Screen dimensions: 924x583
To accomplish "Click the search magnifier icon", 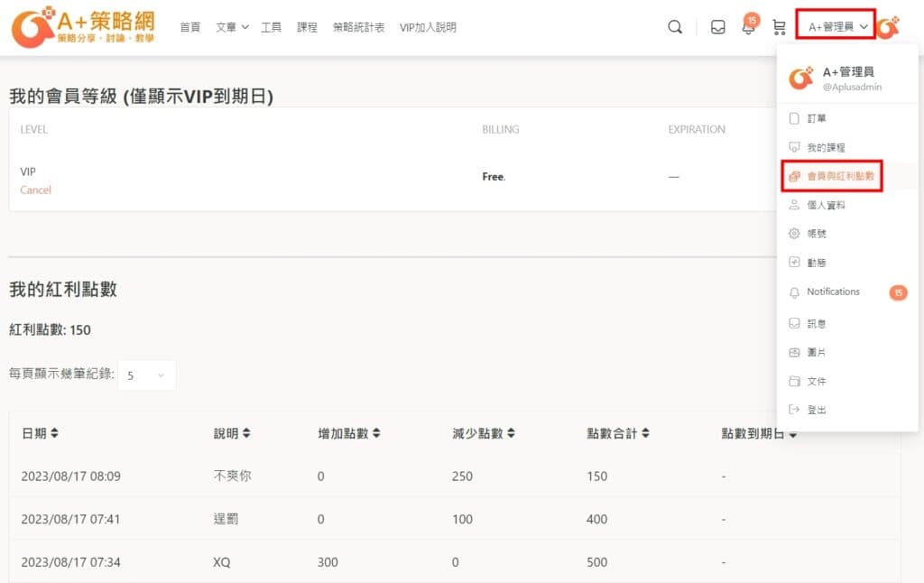I will pos(675,27).
